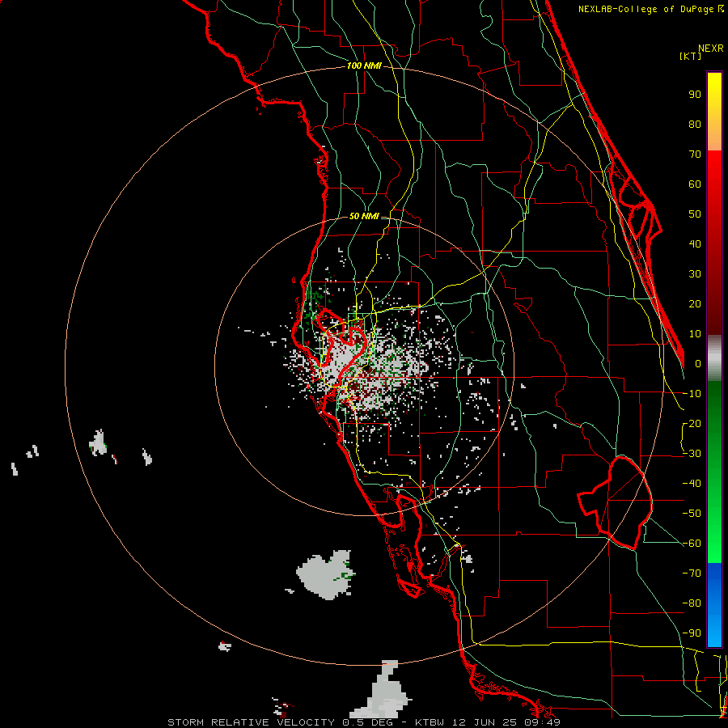This screenshot has width=728, height=728.
Task: Click the -80 knot scale label
Action: coord(692,603)
